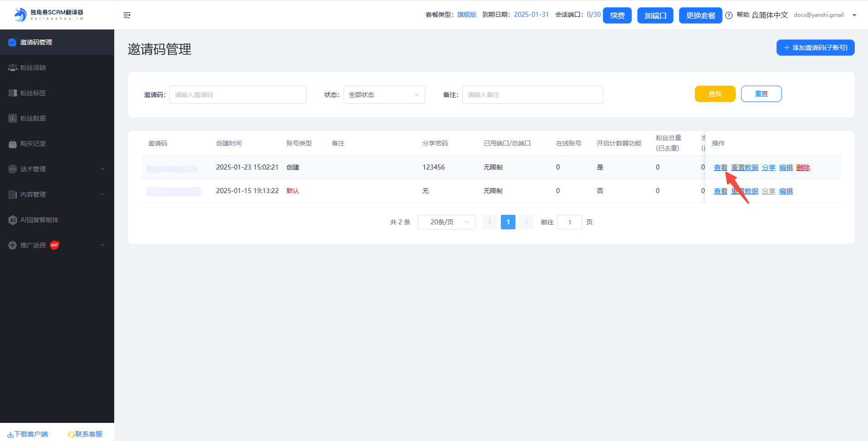Click the 粉丝标签 tag icon

click(12, 93)
